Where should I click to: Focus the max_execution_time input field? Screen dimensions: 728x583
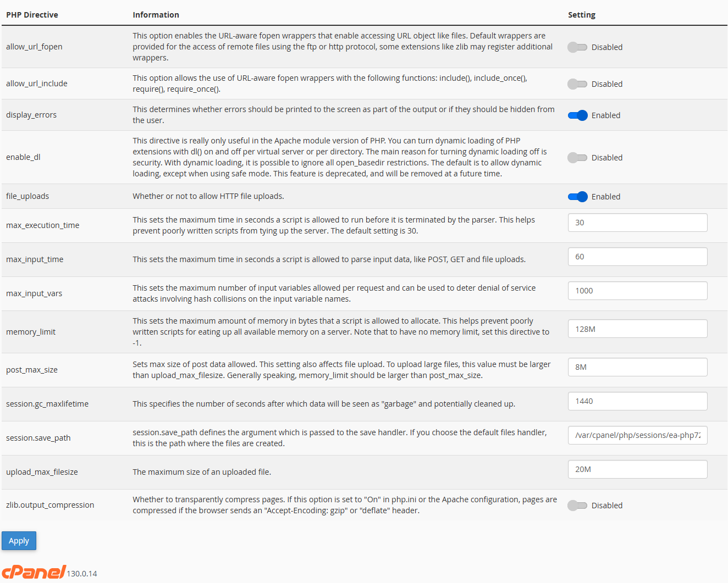(637, 223)
